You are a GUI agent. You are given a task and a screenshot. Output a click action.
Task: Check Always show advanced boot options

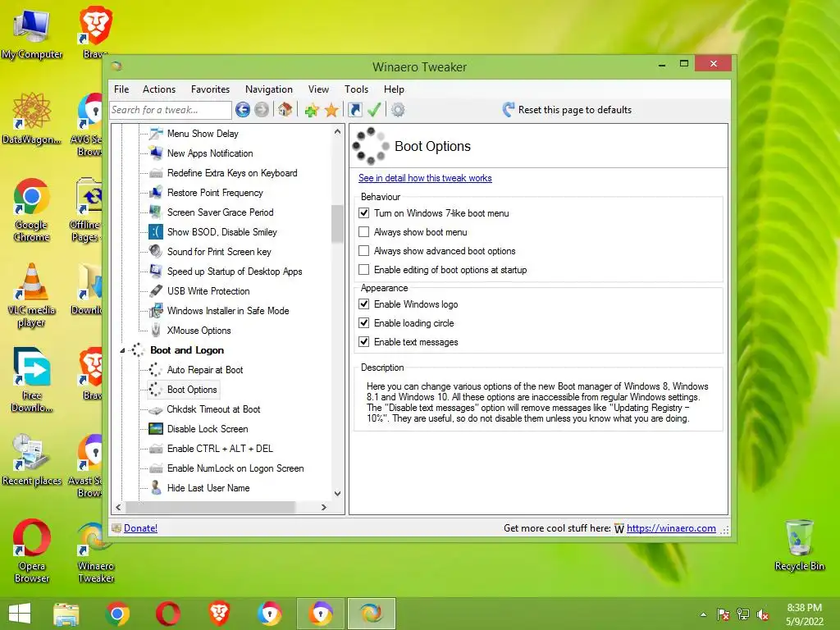coord(363,251)
